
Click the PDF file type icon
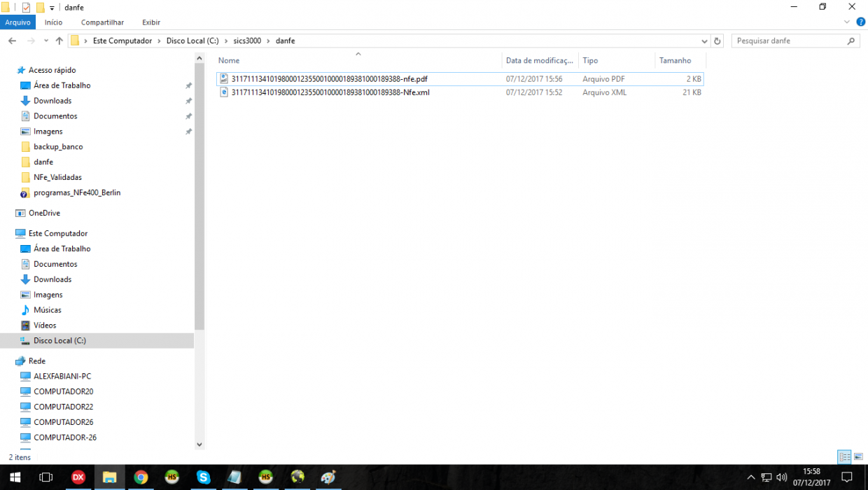(224, 79)
